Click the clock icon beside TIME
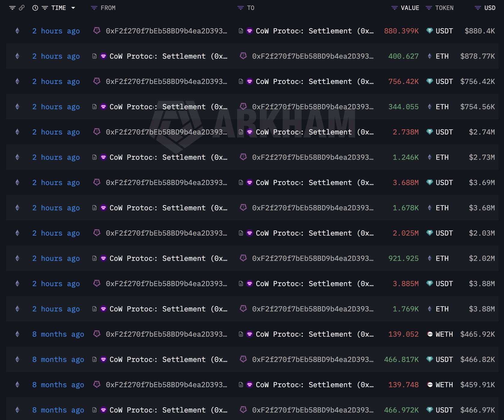504x420 pixels. coord(35,8)
